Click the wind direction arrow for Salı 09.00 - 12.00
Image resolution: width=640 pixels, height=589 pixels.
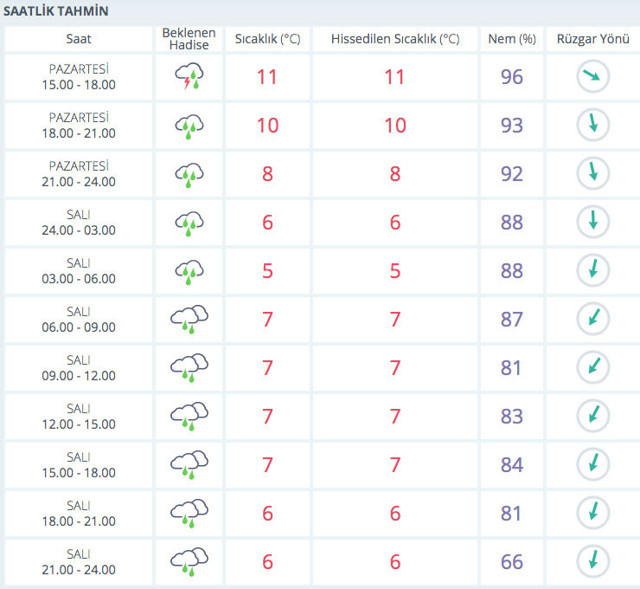(593, 368)
